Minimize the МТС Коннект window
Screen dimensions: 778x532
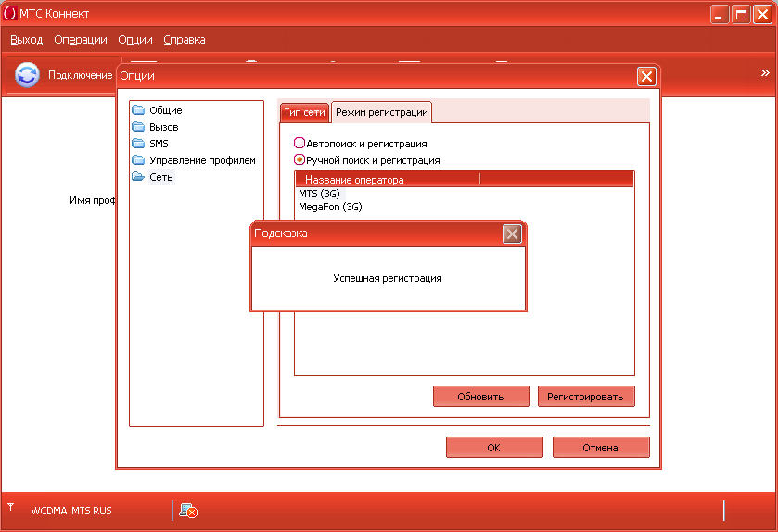(719, 14)
